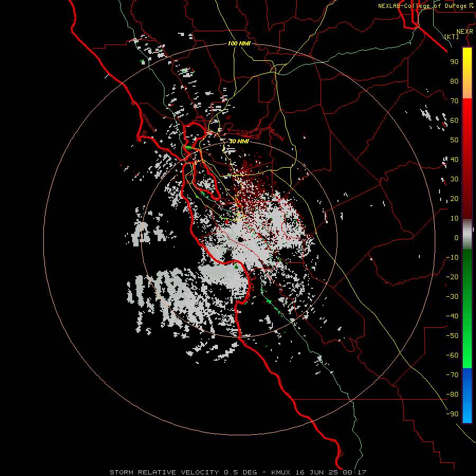Click the positive 20 scale value
This screenshot has width=476, height=476.
pos(454,198)
